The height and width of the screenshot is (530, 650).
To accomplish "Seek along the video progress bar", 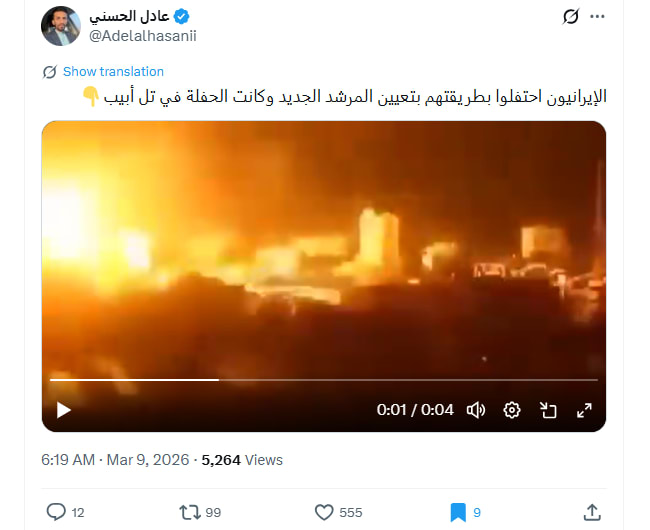I will pos(324,380).
